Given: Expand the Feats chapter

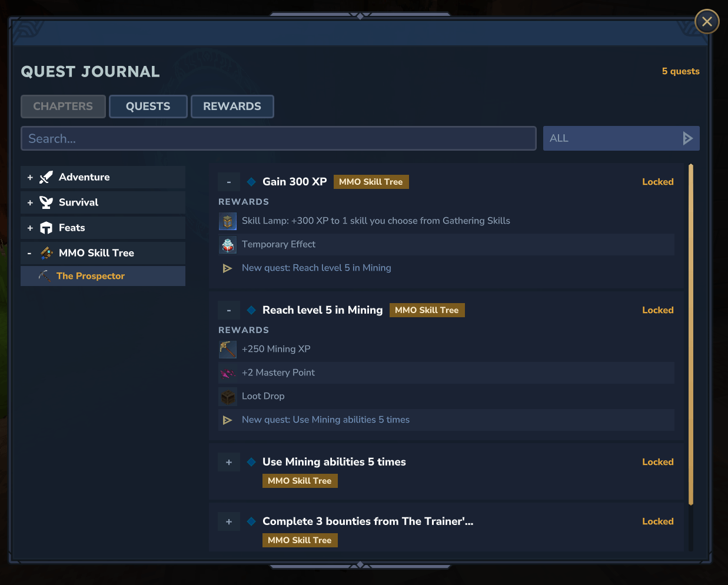Looking at the screenshot, I should (x=30, y=228).
